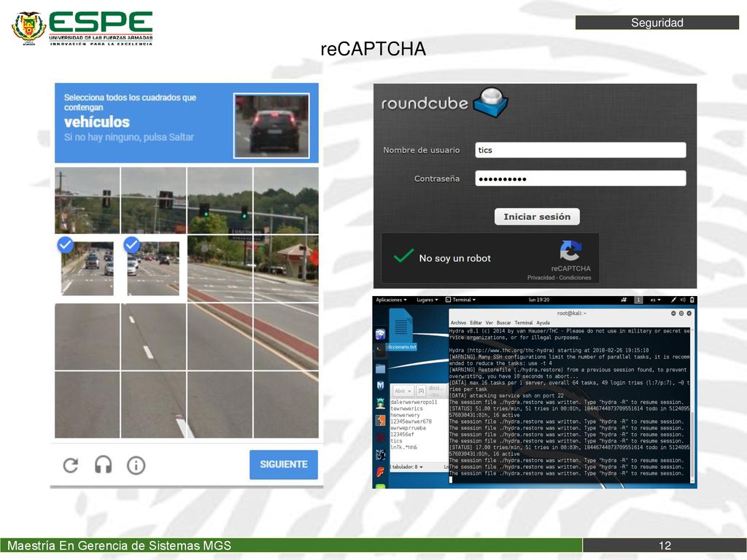Open the diccionario.txt desktop file

point(400,329)
